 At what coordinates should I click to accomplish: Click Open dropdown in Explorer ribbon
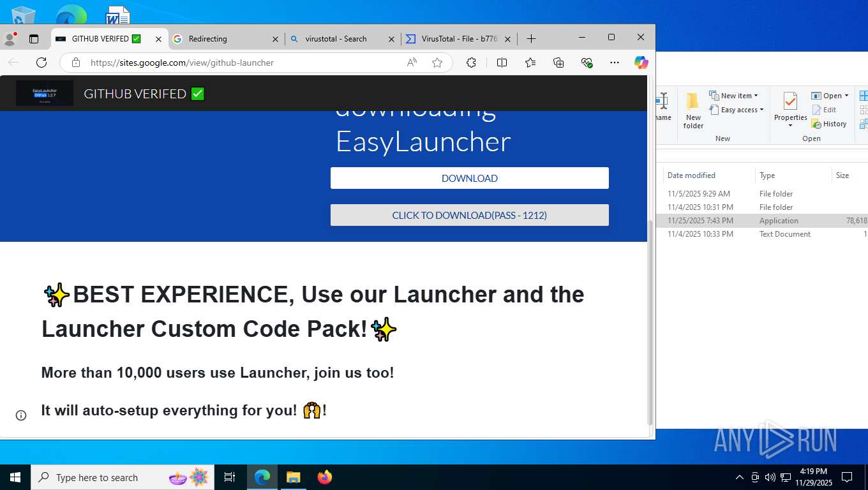pyautogui.click(x=830, y=96)
